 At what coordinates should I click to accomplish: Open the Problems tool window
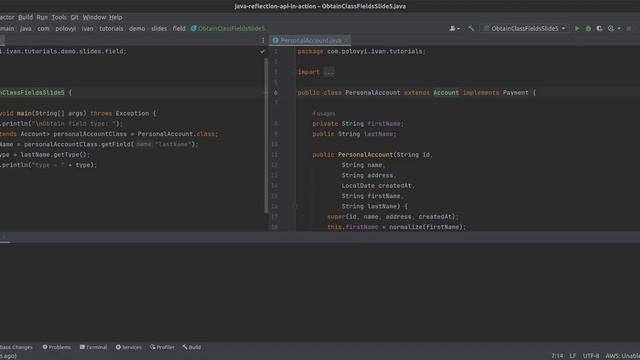[x=57, y=347]
